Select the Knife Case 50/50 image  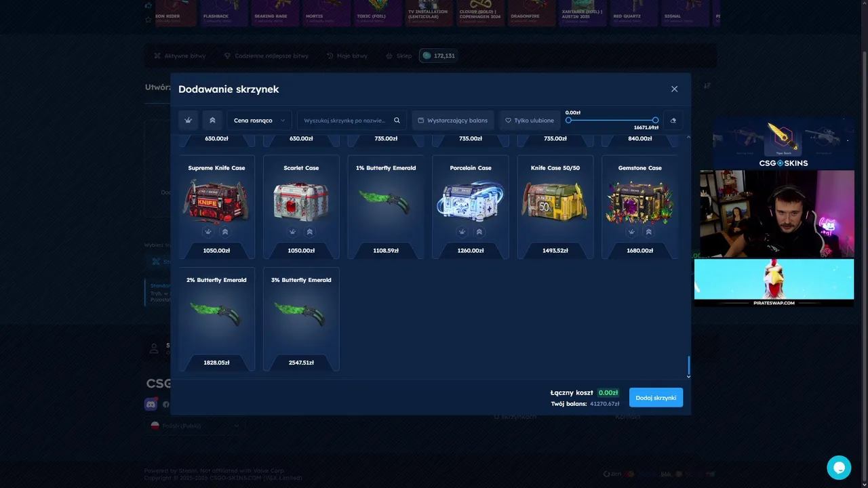555,201
